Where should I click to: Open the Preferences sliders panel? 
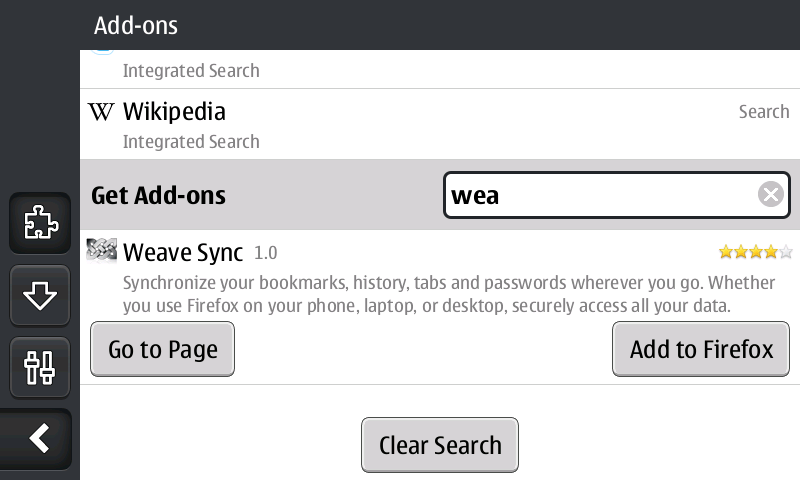tap(40, 367)
